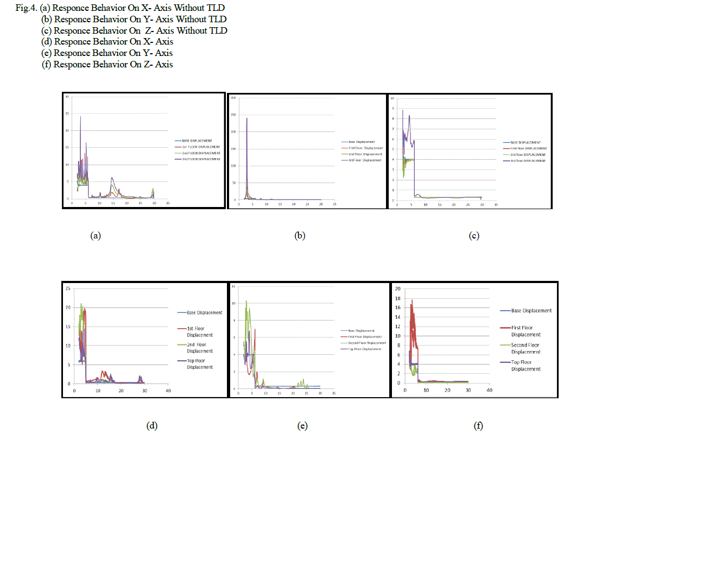The height and width of the screenshot is (571, 728).
Task: Click caption line '(f) Responce Behavior On Z- Axis'
Action: 107,64
